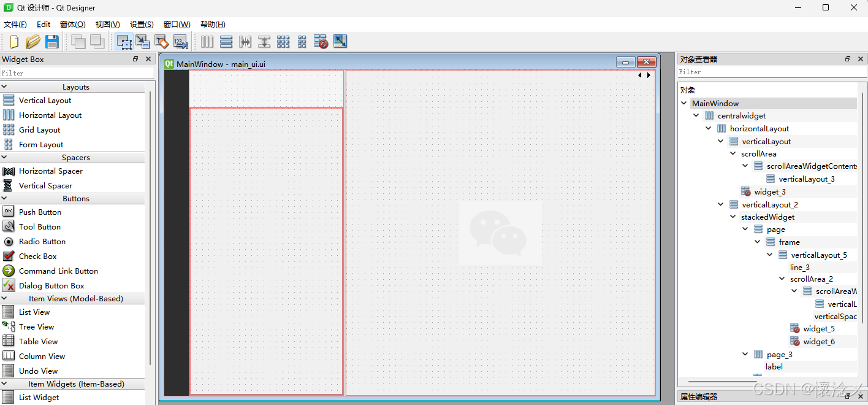Open the 文件(F) menu
Viewport: 868px width, 405px height.
tap(15, 24)
